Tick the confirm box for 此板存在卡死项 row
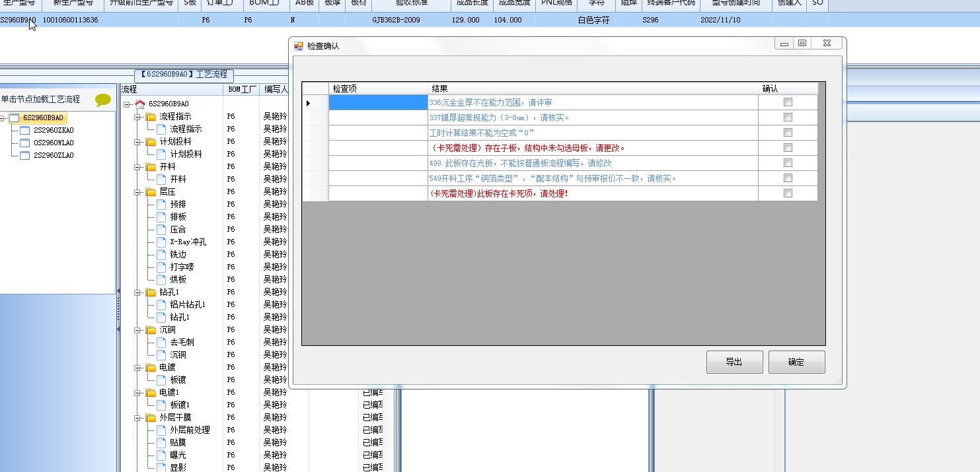This screenshot has width=980, height=472. 788,193
